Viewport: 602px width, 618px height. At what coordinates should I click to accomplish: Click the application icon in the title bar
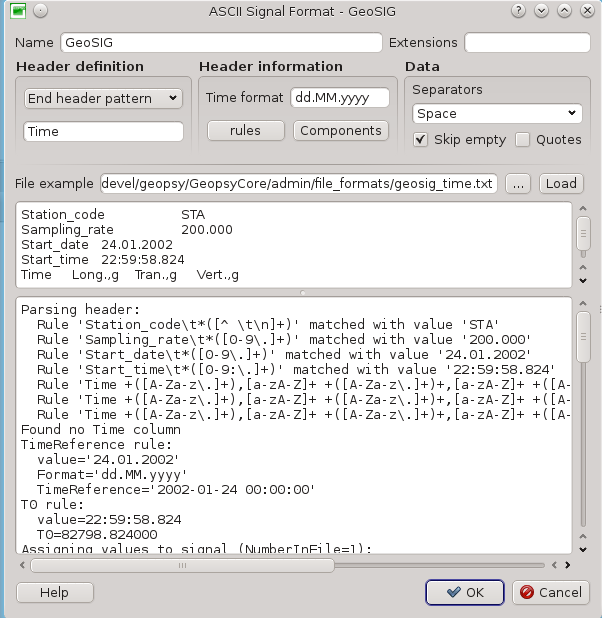click(x=17, y=11)
